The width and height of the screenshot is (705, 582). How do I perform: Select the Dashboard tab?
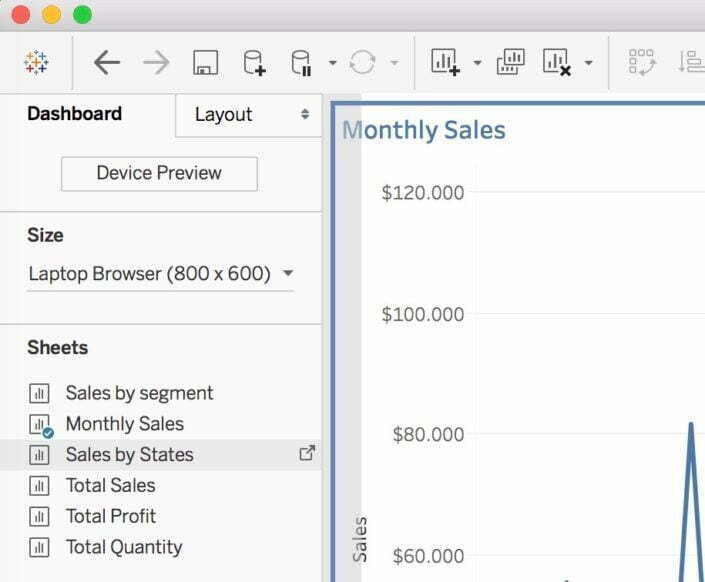[x=74, y=114]
